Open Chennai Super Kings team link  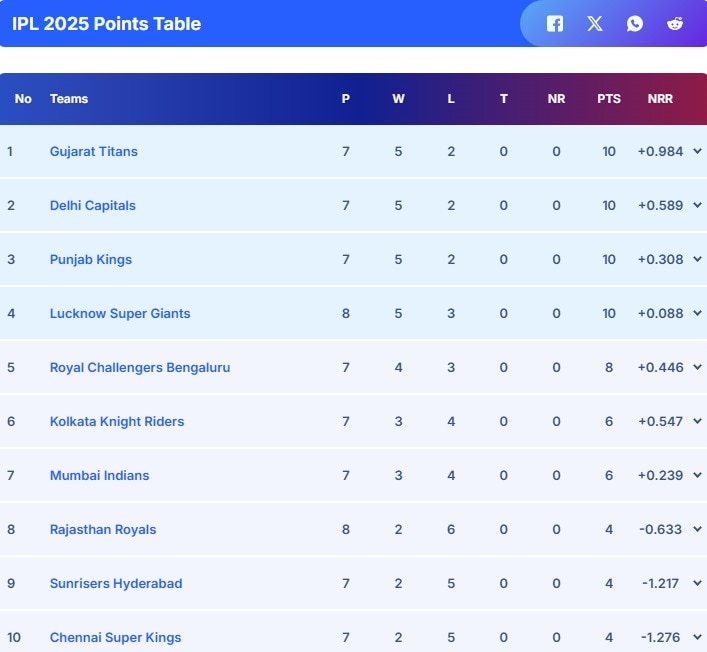click(x=116, y=637)
